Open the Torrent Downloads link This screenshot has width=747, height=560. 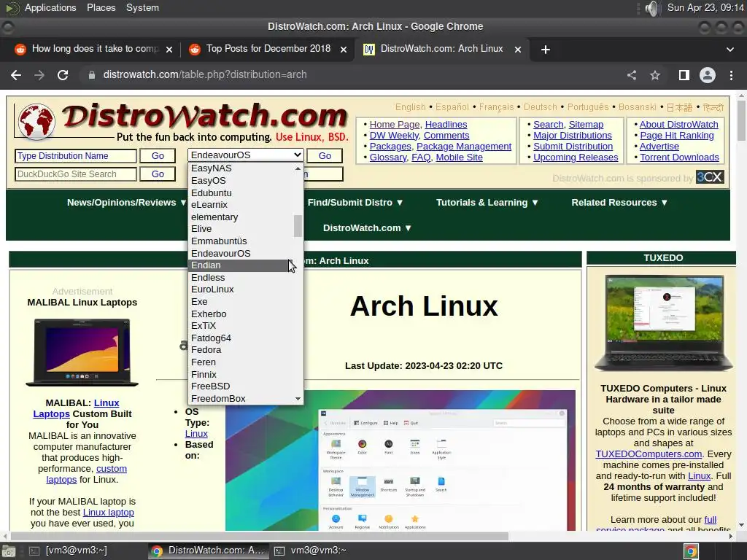coord(679,157)
